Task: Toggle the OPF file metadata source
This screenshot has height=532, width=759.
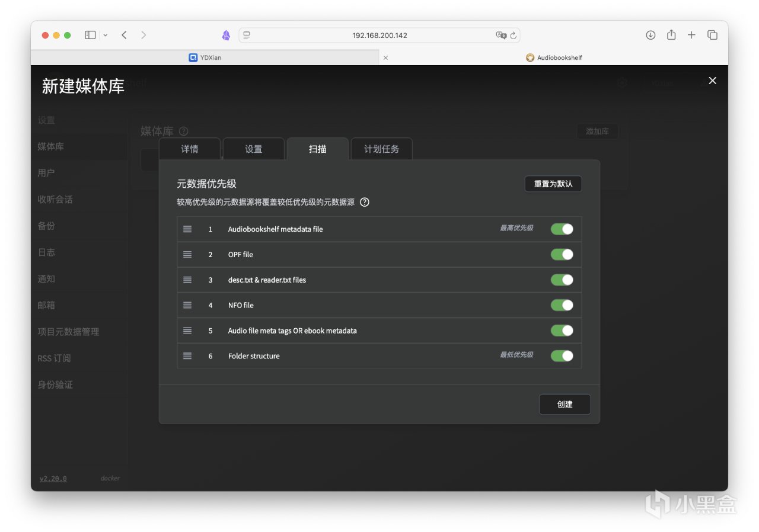Action: pos(562,255)
